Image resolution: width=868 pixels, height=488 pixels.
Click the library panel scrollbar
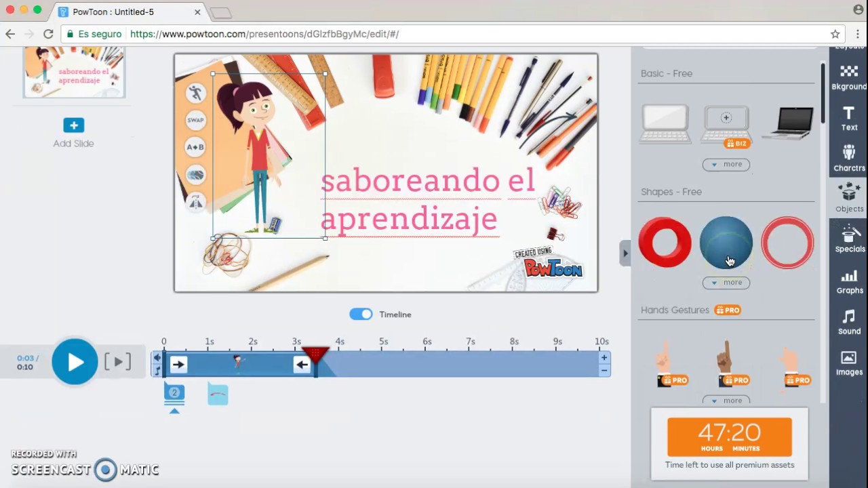coord(823,93)
